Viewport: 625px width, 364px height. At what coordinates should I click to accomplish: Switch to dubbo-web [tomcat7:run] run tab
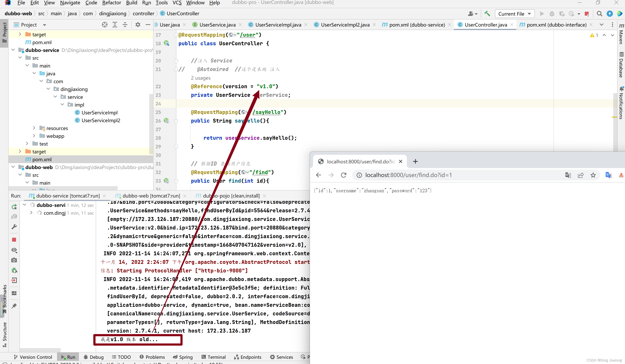(151, 196)
